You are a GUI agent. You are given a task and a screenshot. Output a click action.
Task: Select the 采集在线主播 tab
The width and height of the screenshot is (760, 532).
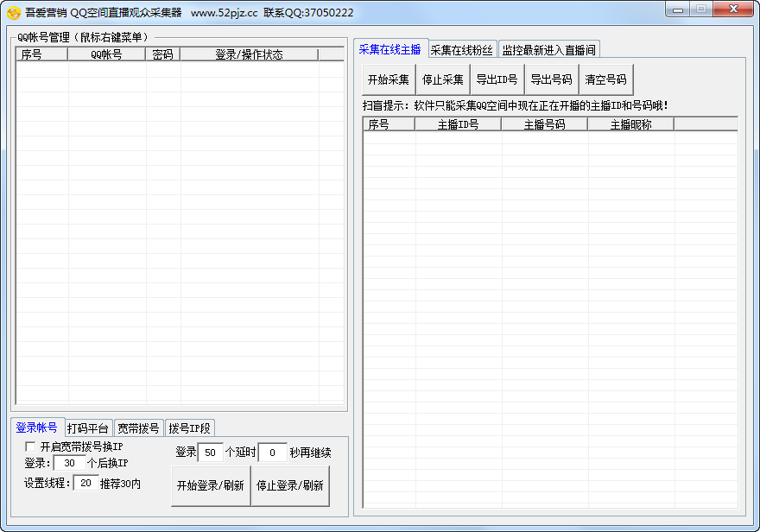[390, 49]
